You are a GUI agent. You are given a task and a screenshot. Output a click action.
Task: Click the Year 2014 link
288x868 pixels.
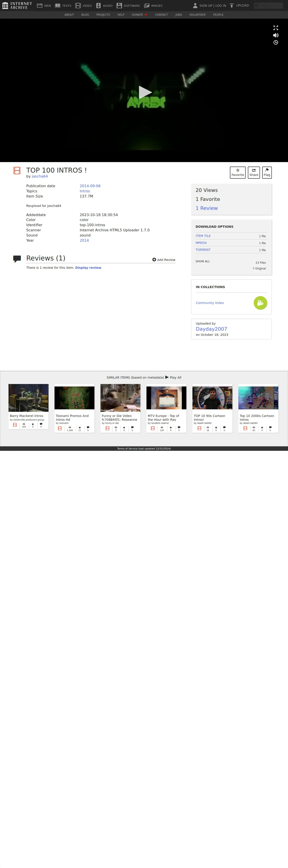[84, 240]
